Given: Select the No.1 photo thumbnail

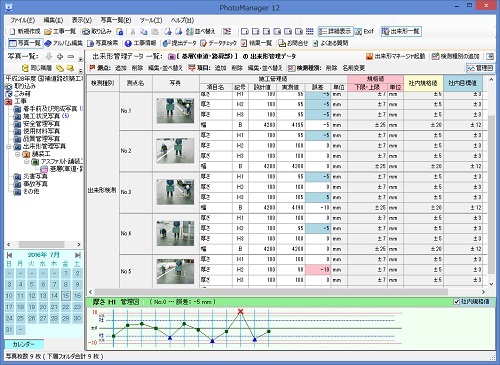Looking at the screenshot, I should 175,111.
